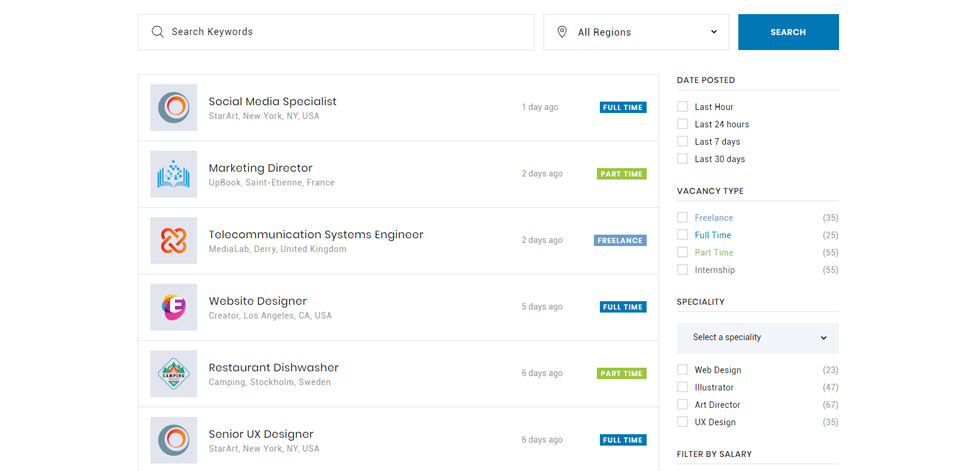Check the Last 24 hours filter

(682, 124)
